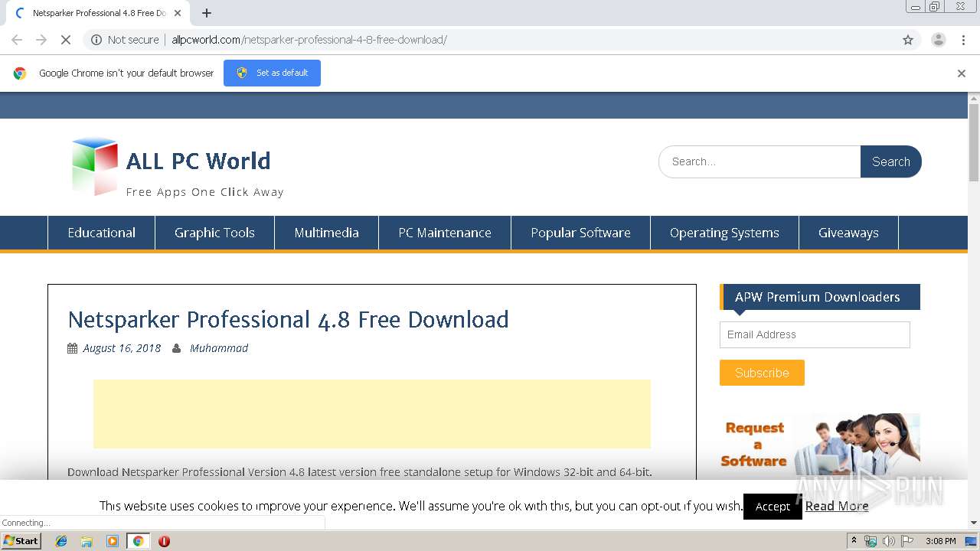Open the Popular Software menu
The width and height of the screenshot is (980, 551).
pos(580,233)
